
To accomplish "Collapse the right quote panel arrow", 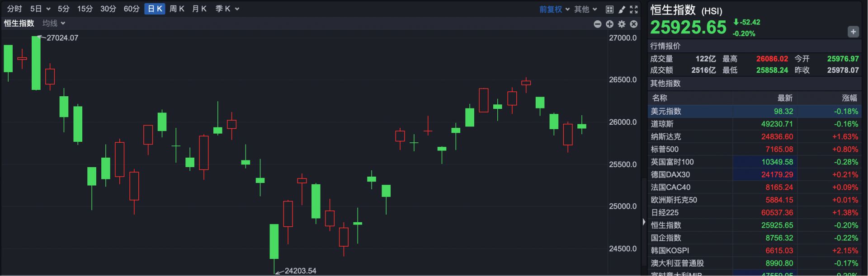I will (x=644, y=222).
